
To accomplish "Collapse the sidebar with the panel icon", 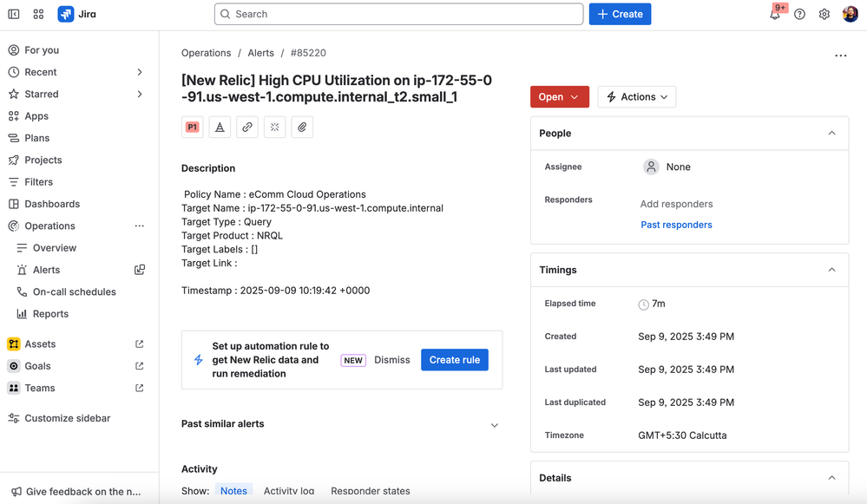I will (x=14, y=15).
